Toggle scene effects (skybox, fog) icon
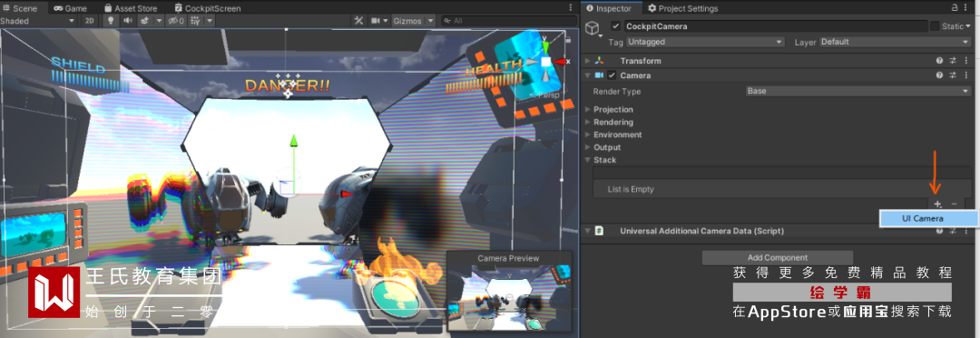The height and width of the screenshot is (338, 980). tap(144, 21)
